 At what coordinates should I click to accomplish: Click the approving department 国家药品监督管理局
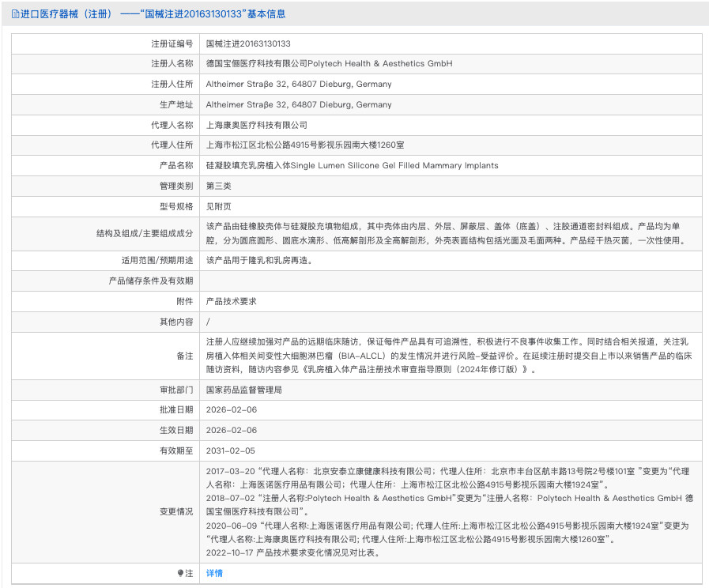(x=243, y=390)
